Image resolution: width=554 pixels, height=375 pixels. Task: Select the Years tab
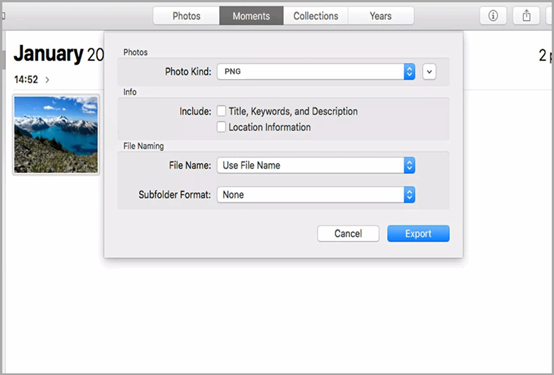pyautogui.click(x=381, y=16)
